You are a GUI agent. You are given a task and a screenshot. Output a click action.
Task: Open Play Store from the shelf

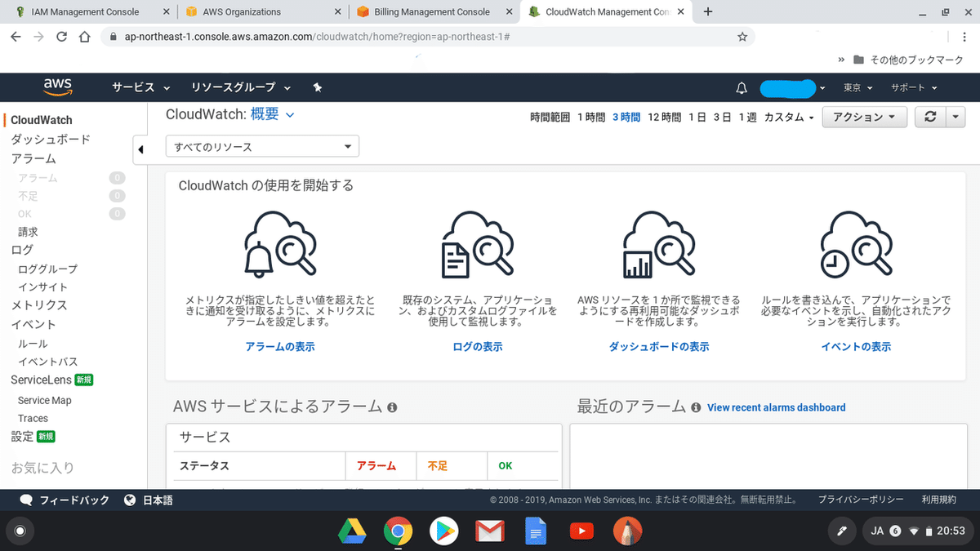(443, 532)
